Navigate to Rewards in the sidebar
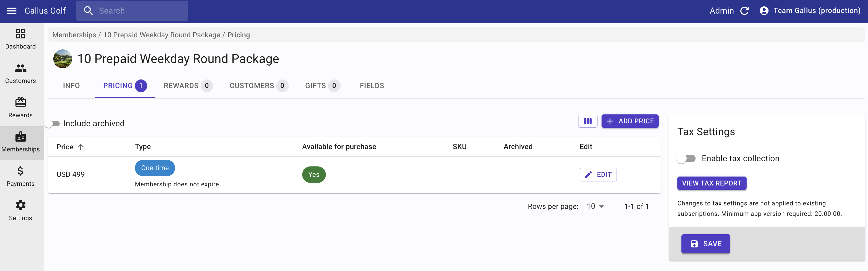The height and width of the screenshot is (271, 868). [20, 108]
